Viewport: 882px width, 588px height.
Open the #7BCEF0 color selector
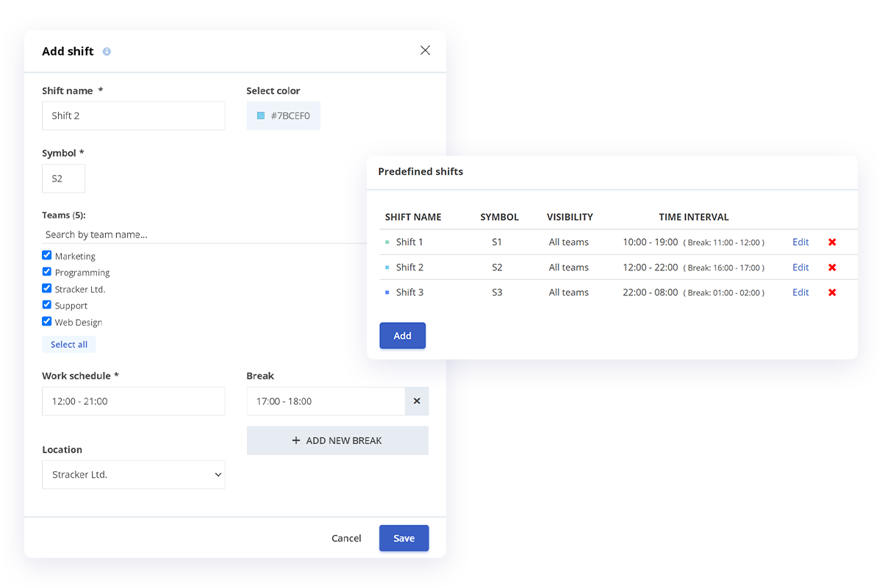pyautogui.click(x=283, y=115)
